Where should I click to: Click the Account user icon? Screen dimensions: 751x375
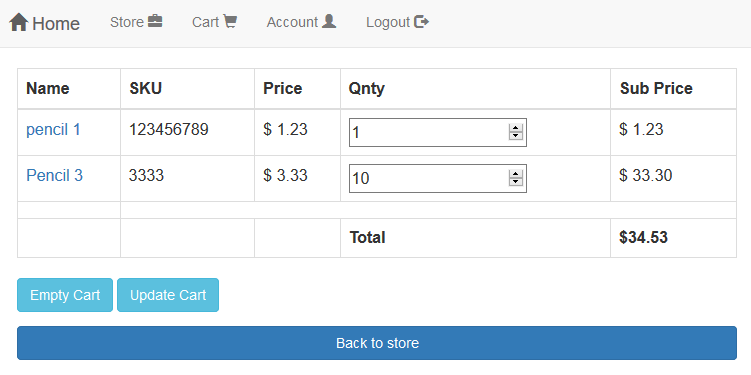pos(329,21)
